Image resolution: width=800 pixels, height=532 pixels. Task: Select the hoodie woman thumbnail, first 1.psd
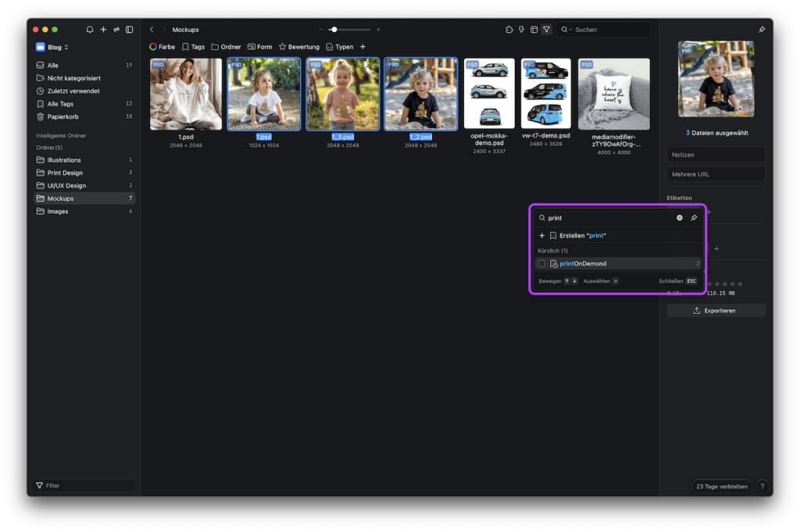coord(186,94)
